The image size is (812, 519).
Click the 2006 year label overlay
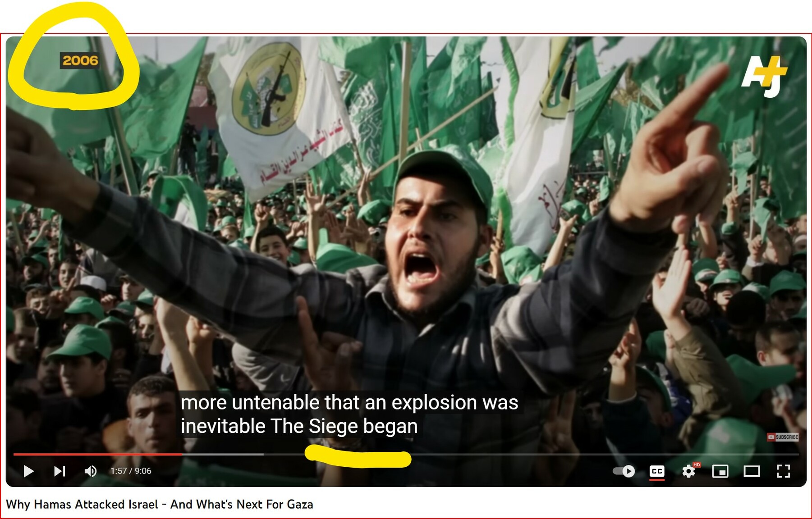point(80,60)
